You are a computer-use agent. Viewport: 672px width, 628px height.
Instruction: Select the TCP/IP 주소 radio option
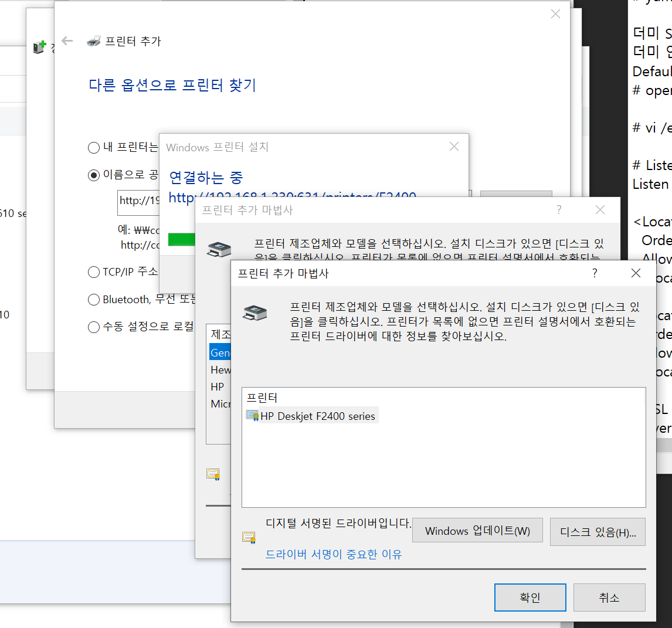click(x=93, y=272)
